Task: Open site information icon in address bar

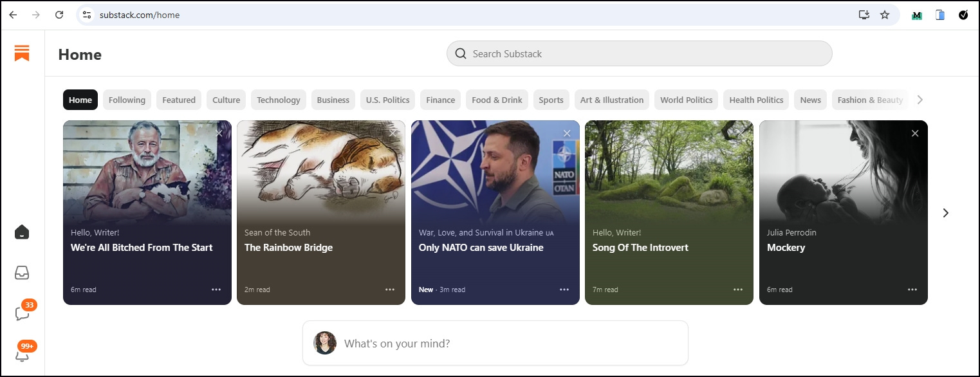Action: click(87, 15)
